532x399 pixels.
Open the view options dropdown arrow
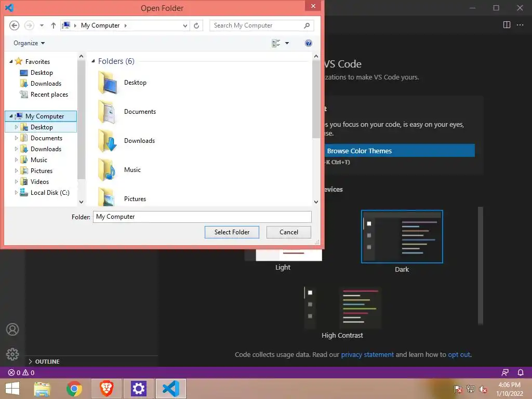287,43
